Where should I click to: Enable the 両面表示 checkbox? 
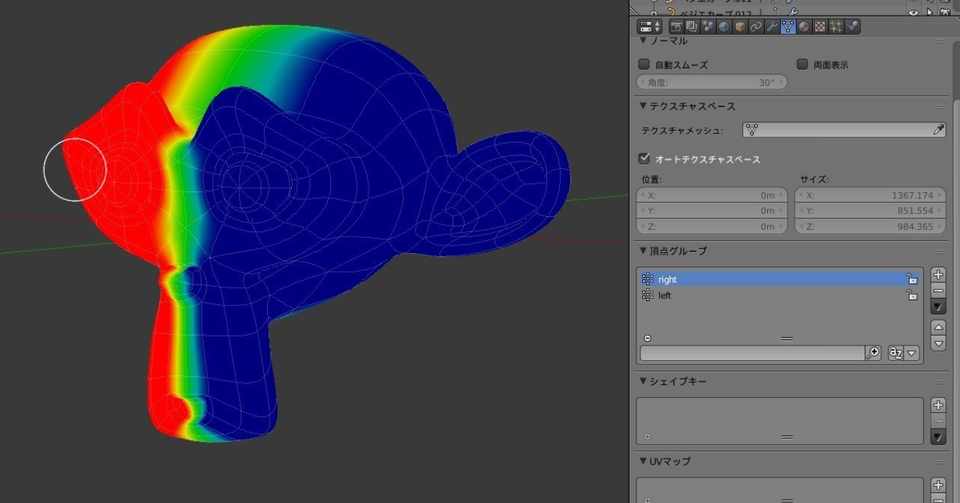[803, 64]
